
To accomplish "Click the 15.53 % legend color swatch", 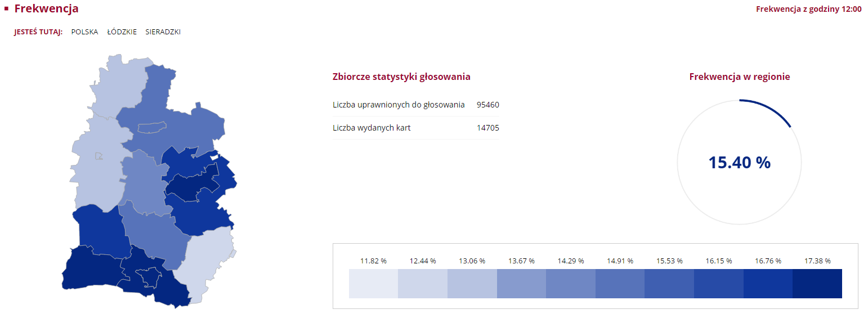I will (669, 283).
